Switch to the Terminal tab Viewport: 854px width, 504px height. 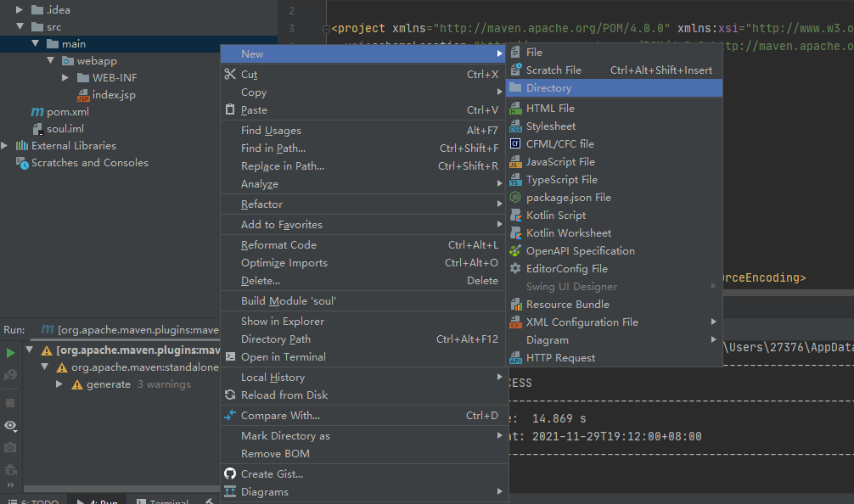pos(161,501)
